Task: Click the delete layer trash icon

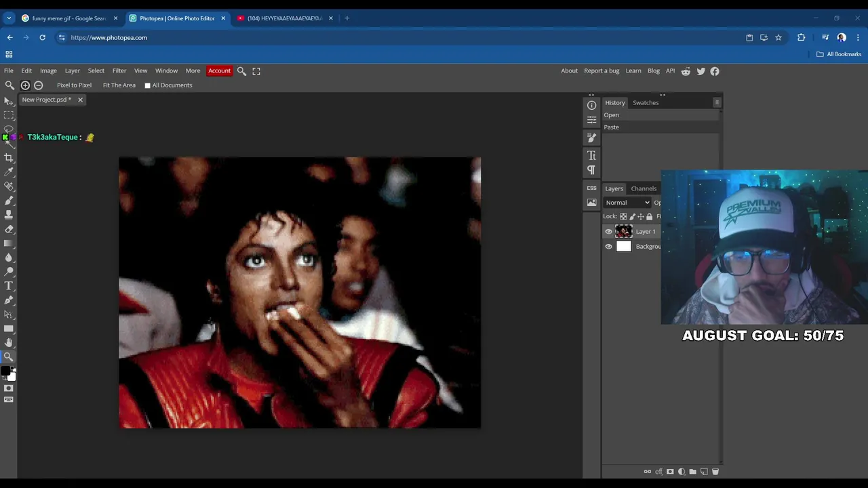Action: [715, 472]
